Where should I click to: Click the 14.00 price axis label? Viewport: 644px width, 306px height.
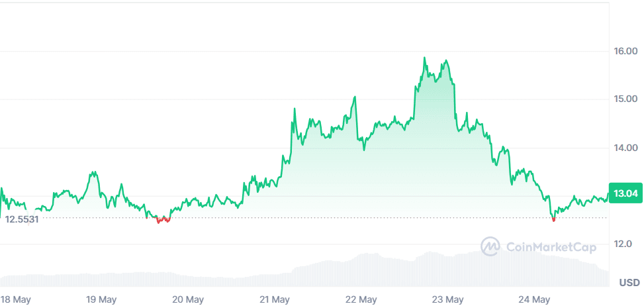pyautogui.click(x=625, y=148)
